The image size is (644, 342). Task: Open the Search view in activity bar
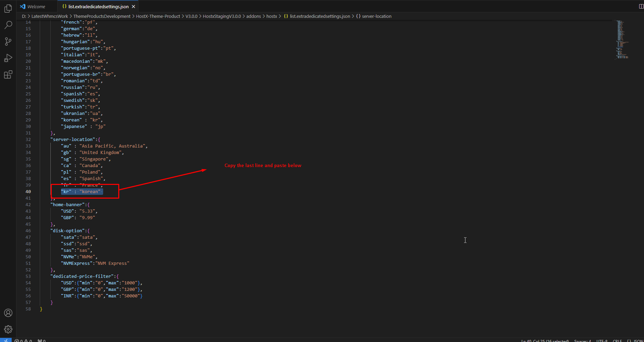click(8, 25)
